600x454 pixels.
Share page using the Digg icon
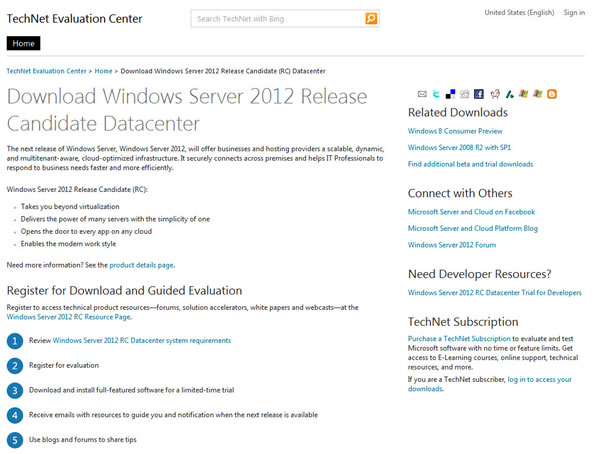[x=465, y=94]
